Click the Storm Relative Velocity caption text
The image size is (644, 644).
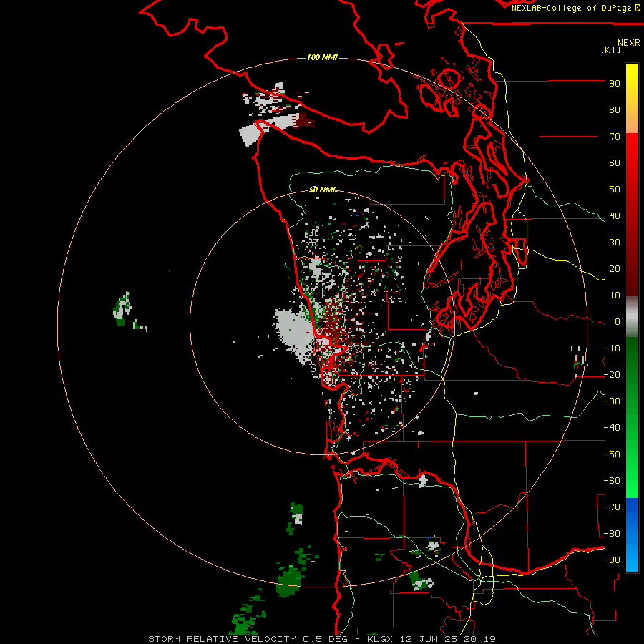(x=321, y=639)
